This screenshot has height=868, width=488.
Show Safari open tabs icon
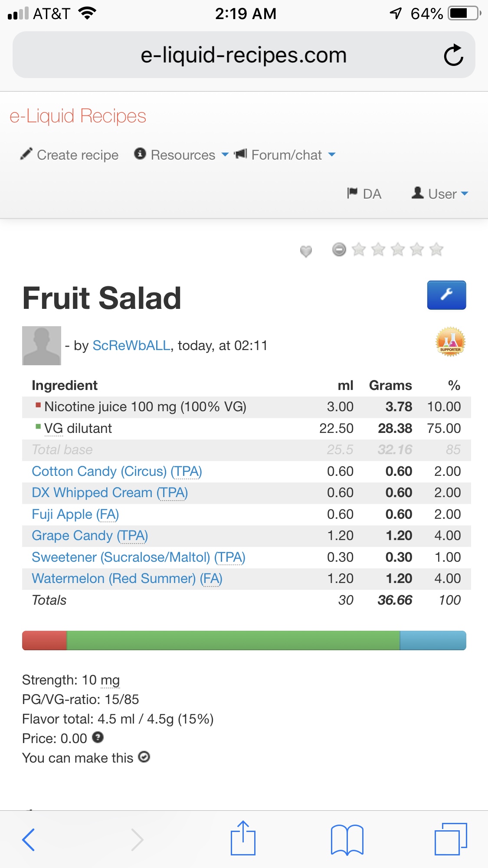pos(450,839)
